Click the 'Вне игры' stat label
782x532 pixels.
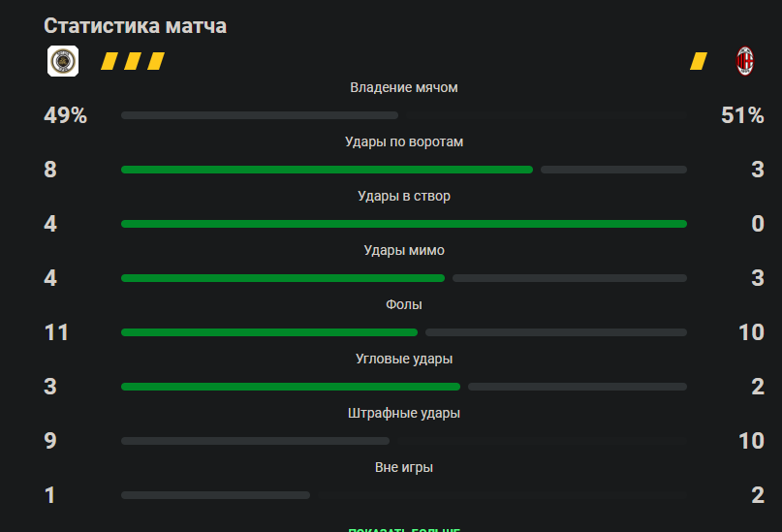click(404, 467)
